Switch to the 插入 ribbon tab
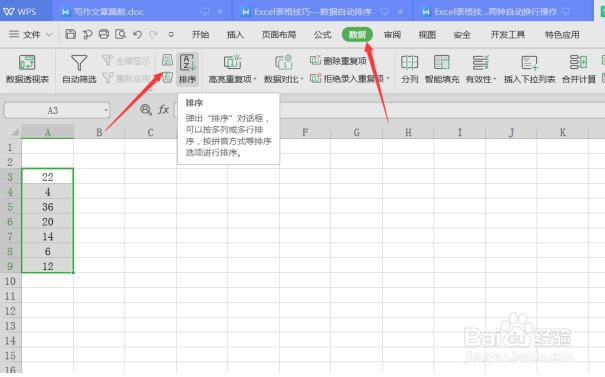 (x=235, y=35)
